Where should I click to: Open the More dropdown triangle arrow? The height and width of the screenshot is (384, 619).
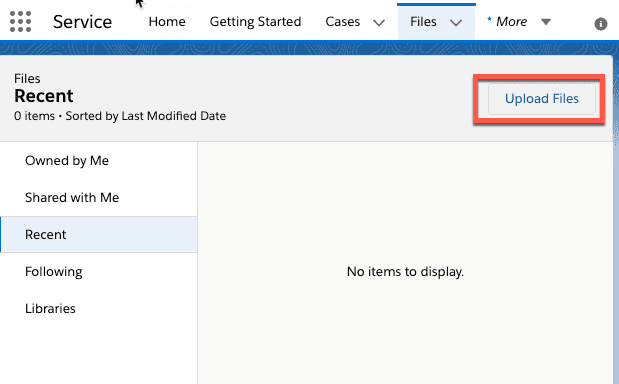546,22
